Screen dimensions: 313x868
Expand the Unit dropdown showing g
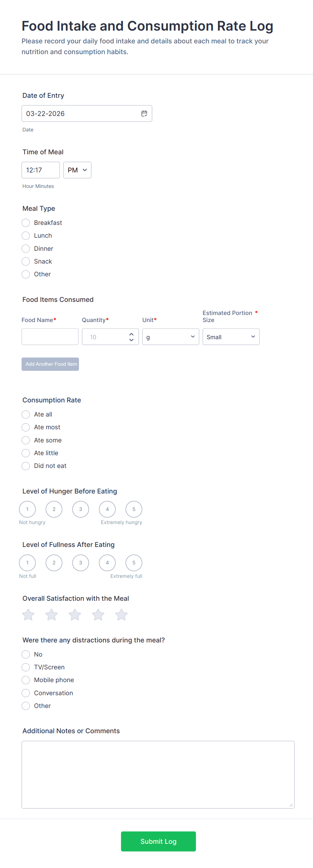[171, 337]
